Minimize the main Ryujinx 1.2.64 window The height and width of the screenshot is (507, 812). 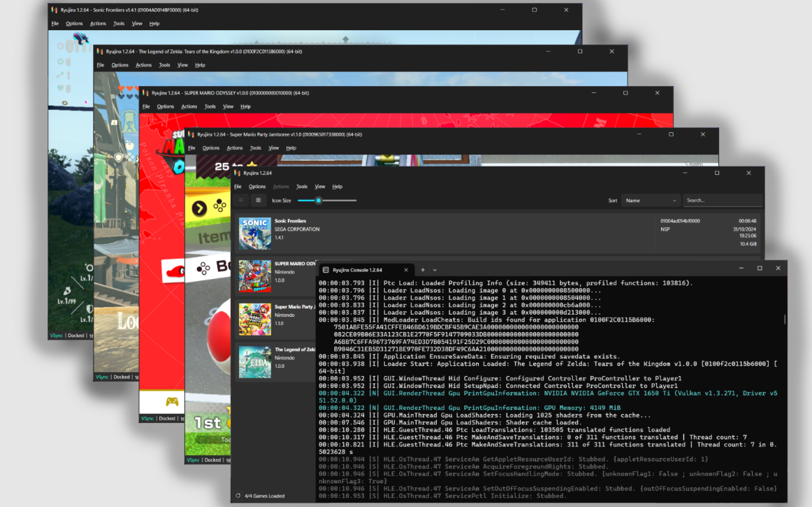685,173
